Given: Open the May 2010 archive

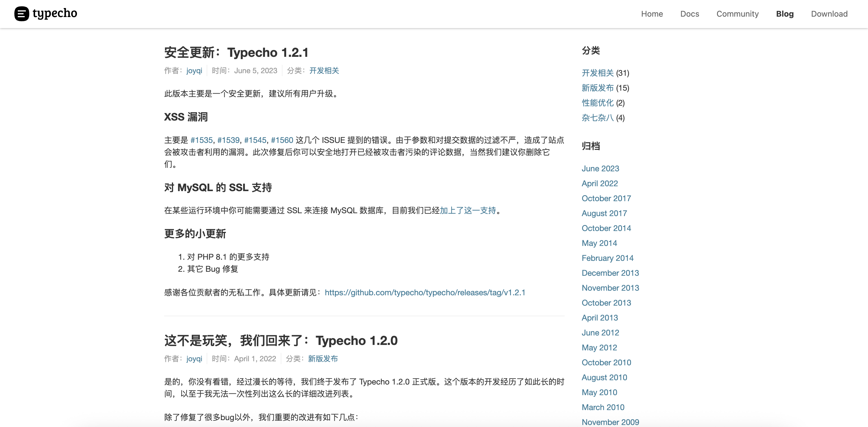Looking at the screenshot, I should [x=599, y=392].
